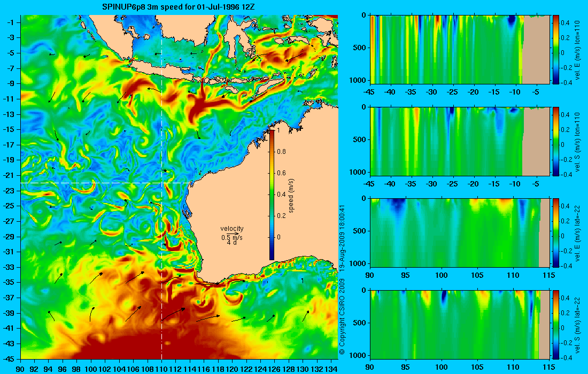Click the color bar beside 'vel. E (m/s) lon=110'
Image resolution: width=588 pixels, height=374 pixels.
pos(556,50)
